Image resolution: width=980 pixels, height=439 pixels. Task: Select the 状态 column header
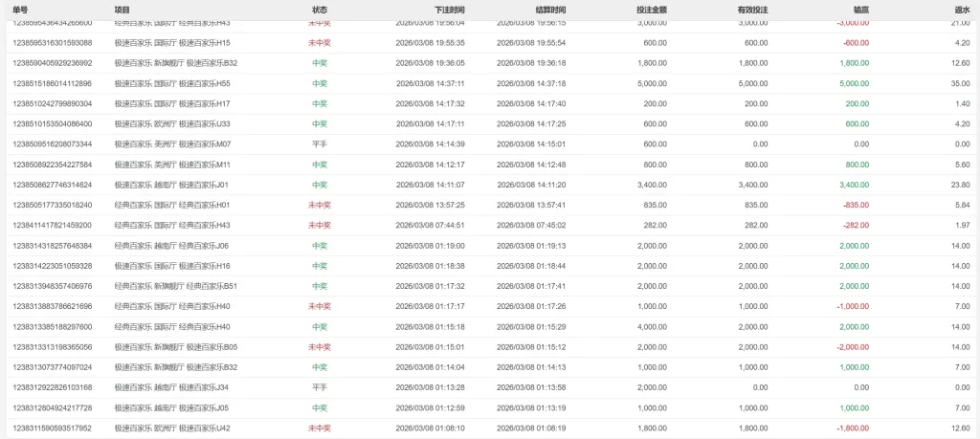[320, 9]
